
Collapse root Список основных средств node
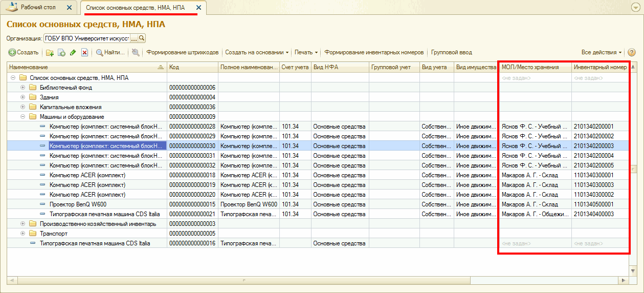13,78
